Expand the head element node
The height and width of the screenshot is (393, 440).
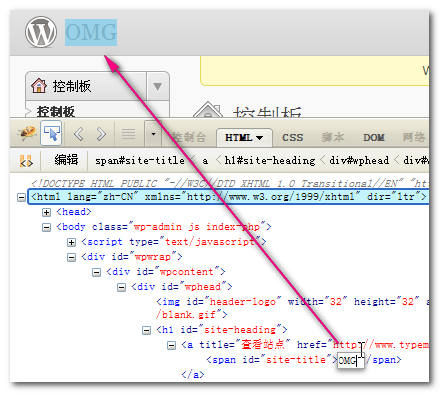click(x=46, y=212)
